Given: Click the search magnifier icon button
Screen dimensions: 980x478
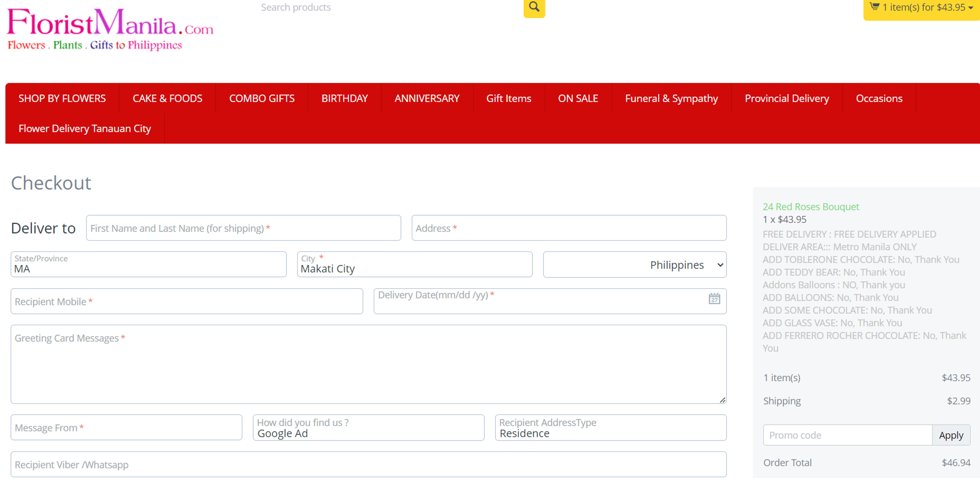Looking at the screenshot, I should 534,7.
